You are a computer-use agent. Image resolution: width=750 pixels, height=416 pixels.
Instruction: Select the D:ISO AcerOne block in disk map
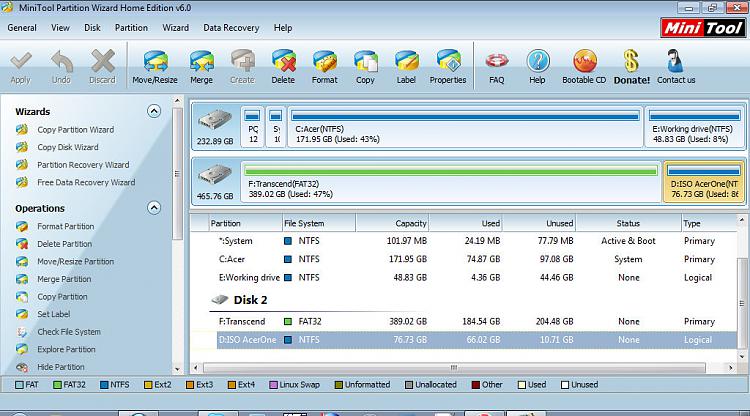[x=704, y=182]
